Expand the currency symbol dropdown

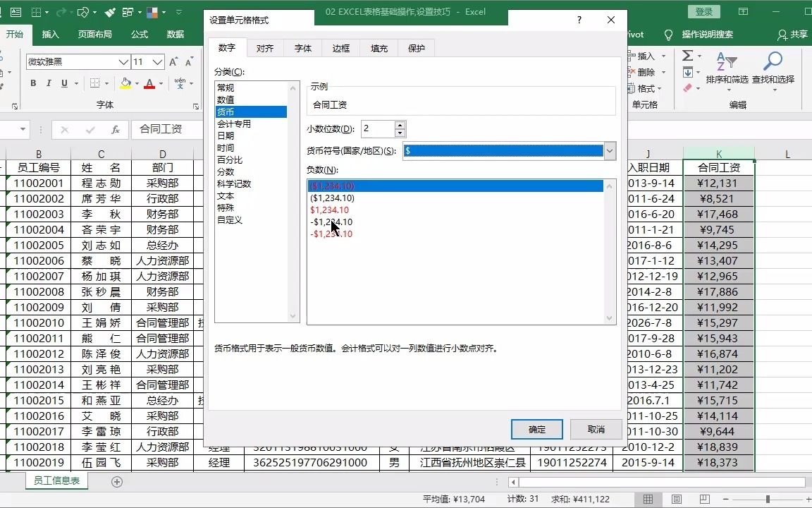[610, 151]
